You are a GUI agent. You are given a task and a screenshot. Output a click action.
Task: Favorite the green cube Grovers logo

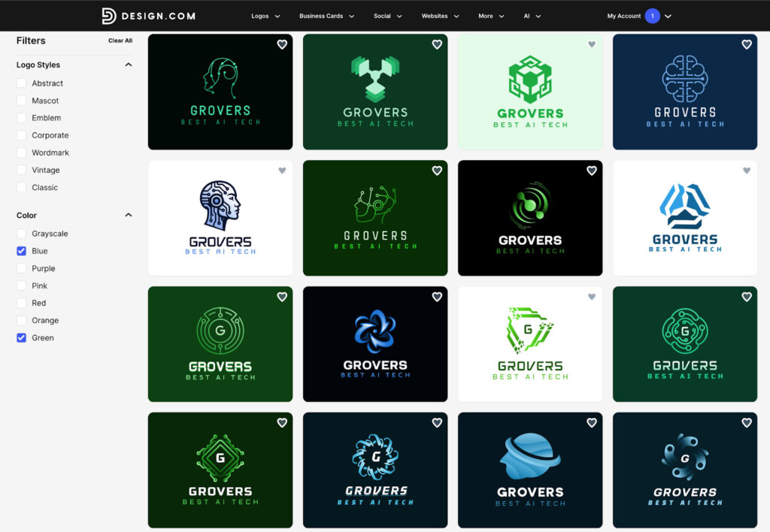[592, 44]
